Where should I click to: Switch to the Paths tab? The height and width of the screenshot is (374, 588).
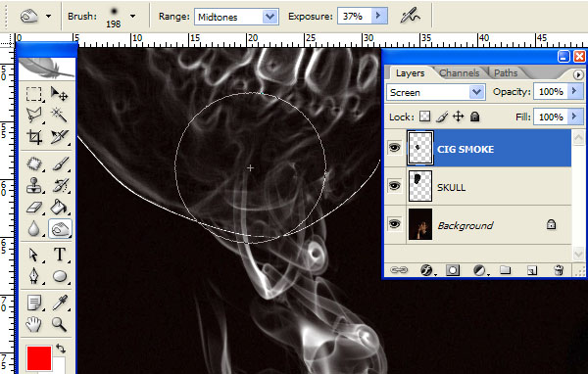coord(506,72)
